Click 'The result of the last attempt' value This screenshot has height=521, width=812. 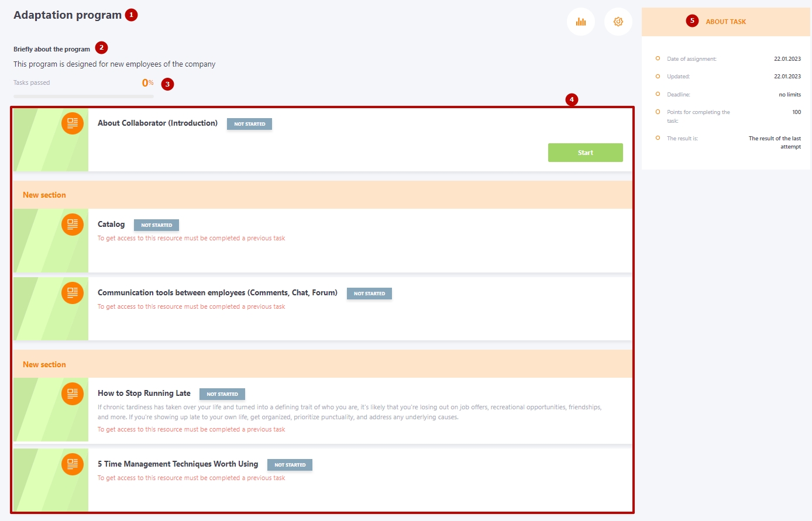pos(775,143)
